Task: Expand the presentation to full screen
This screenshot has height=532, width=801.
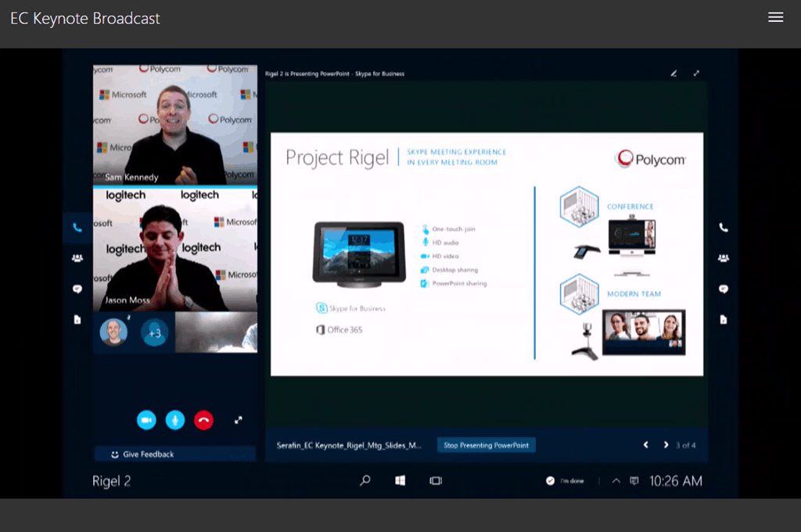Action: pos(696,74)
